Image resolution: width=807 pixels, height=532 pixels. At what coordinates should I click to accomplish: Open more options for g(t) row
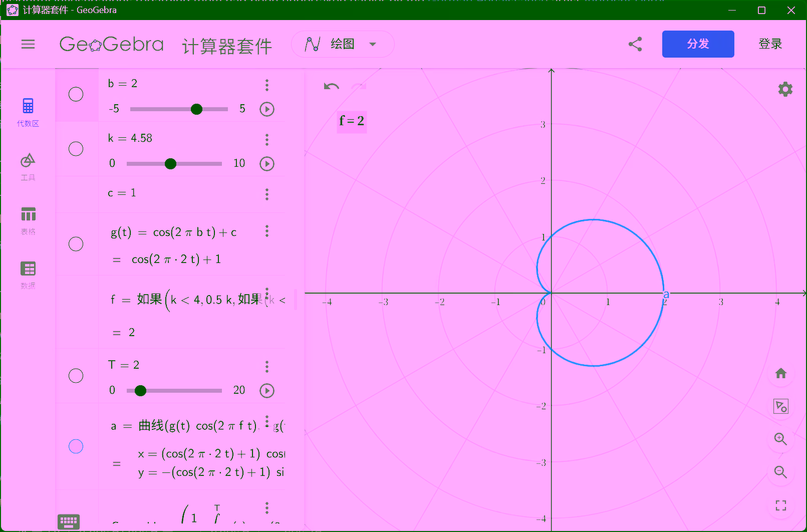coord(267,231)
